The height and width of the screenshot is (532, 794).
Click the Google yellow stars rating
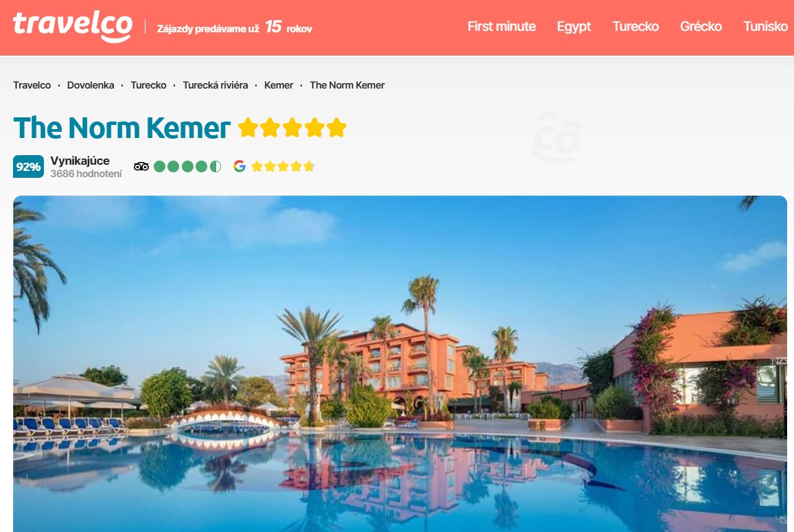point(283,166)
